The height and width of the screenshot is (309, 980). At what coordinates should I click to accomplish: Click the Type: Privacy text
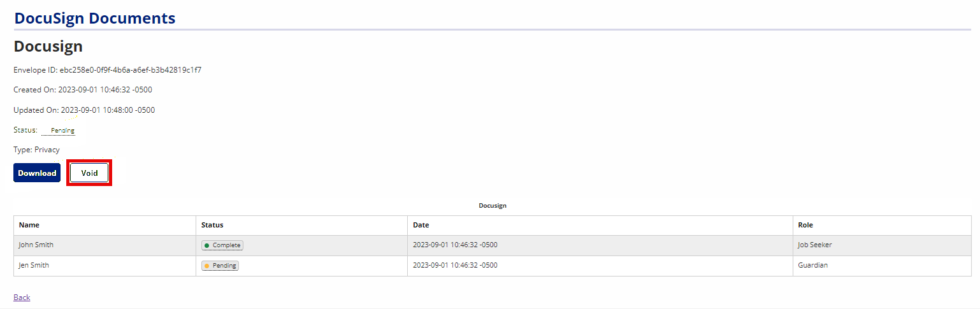tap(36, 150)
